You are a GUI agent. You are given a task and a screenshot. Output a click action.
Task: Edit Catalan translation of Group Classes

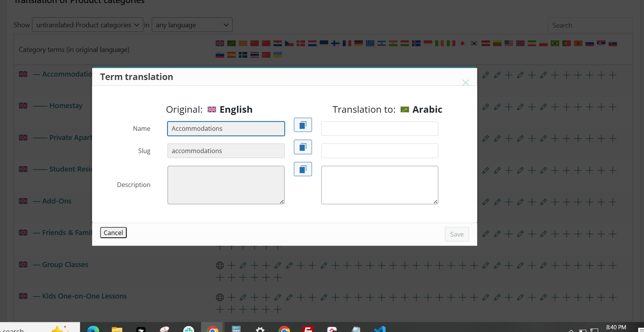[243, 265]
